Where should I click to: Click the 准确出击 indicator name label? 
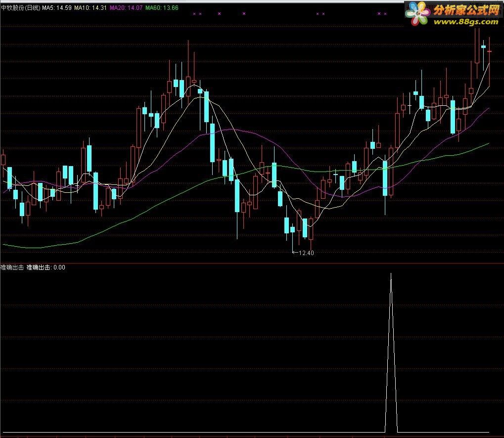tap(12, 267)
